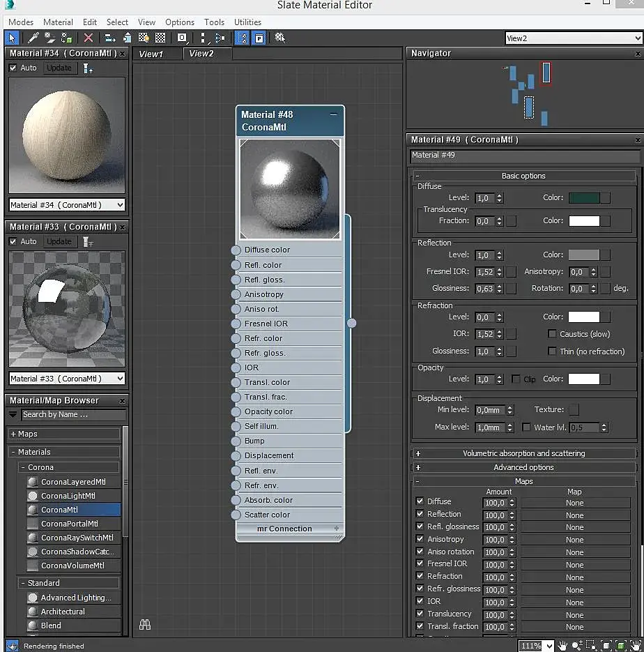Enable Thin (no refraction) option
Screen dimensions: 644x652
pyautogui.click(x=552, y=351)
